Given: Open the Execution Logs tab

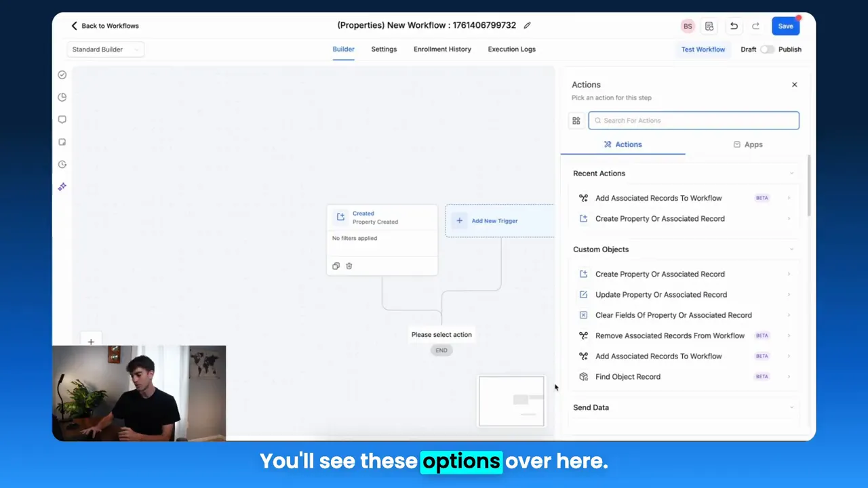Looking at the screenshot, I should pos(511,49).
